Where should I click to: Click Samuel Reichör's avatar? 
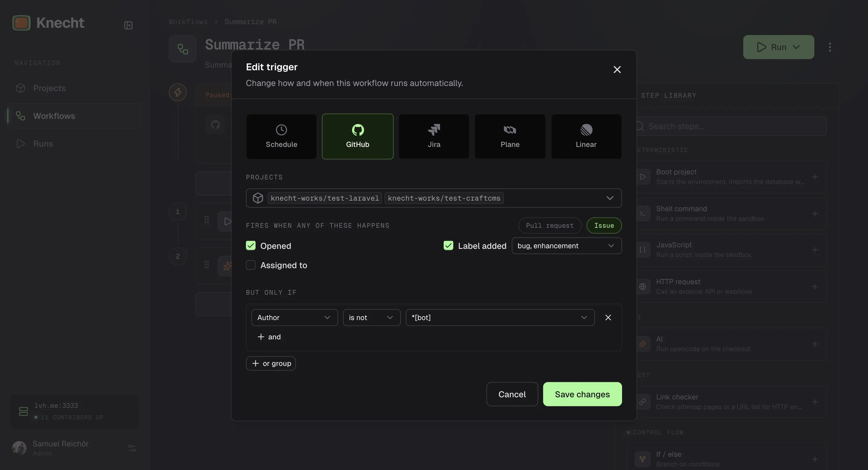(19, 448)
